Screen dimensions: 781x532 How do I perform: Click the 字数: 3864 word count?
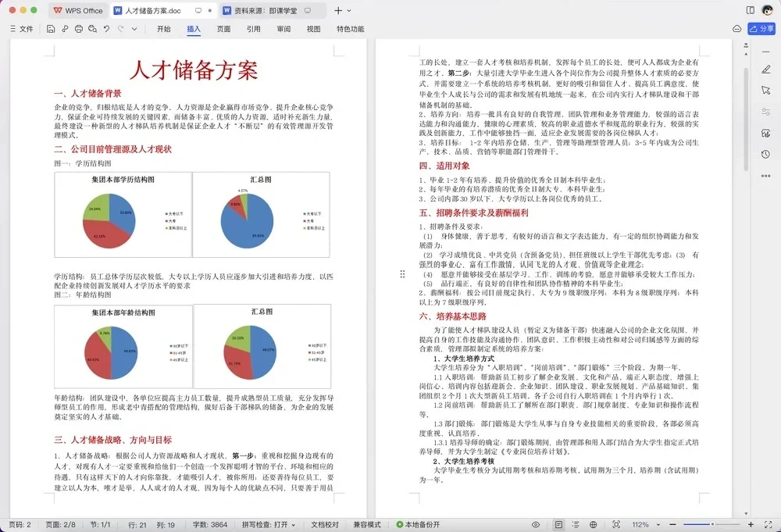pos(209,524)
